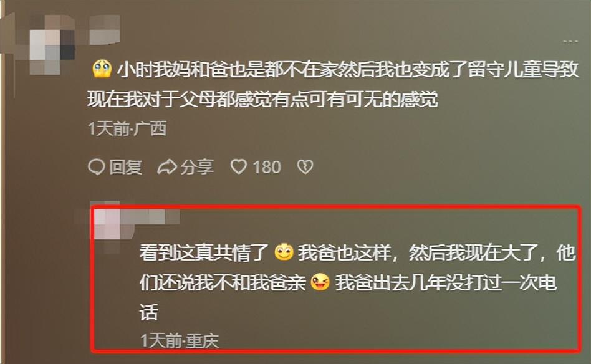The width and height of the screenshot is (591, 364).
Task: Click the share arrow icon
Action: tap(167, 166)
